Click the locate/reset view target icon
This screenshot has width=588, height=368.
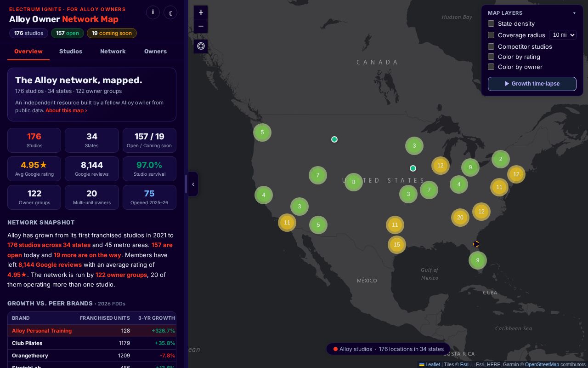(201, 46)
